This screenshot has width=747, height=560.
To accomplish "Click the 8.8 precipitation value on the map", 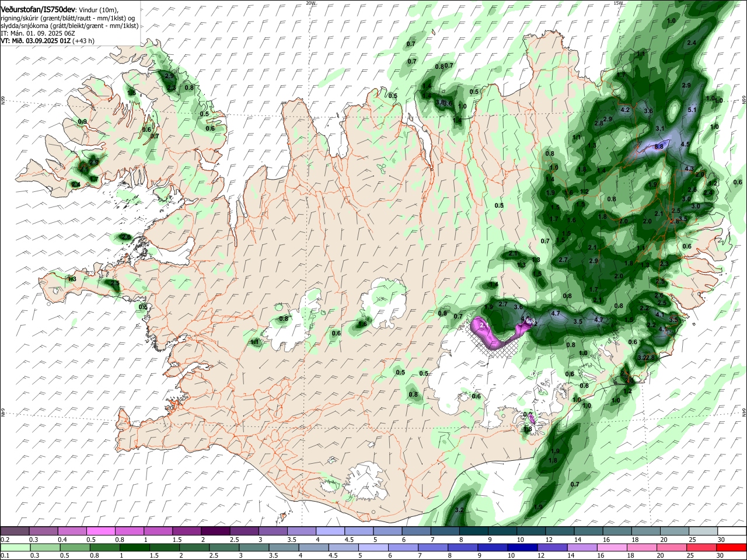I will 659,146.
